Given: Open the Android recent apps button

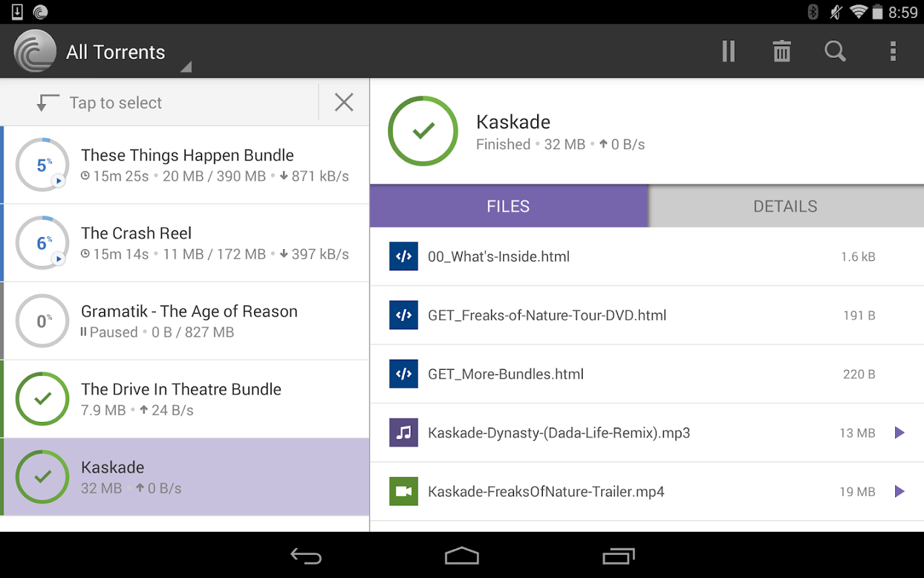Looking at the screenshot, I should (619, 556).
